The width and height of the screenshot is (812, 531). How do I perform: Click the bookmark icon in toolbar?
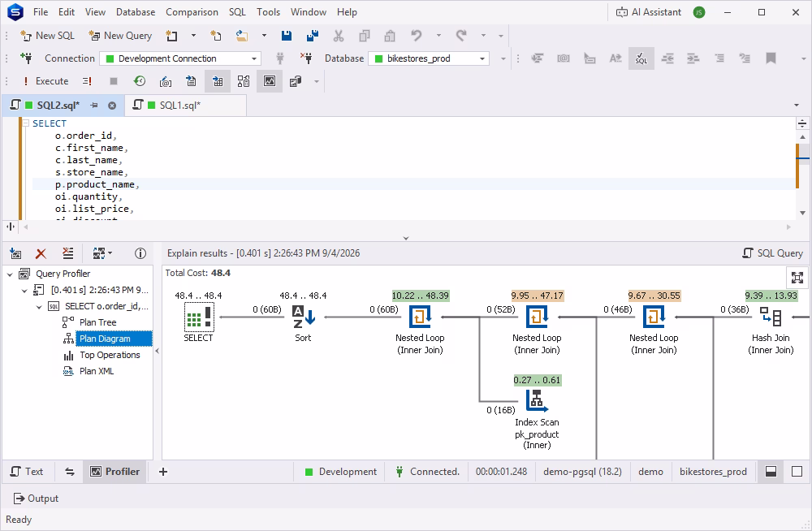(771, 58)
